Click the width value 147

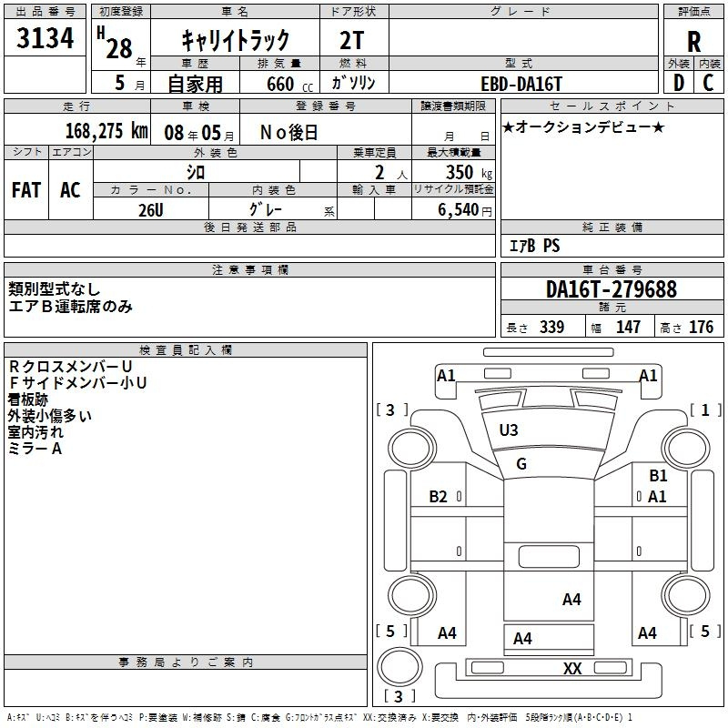click(628, 327)
